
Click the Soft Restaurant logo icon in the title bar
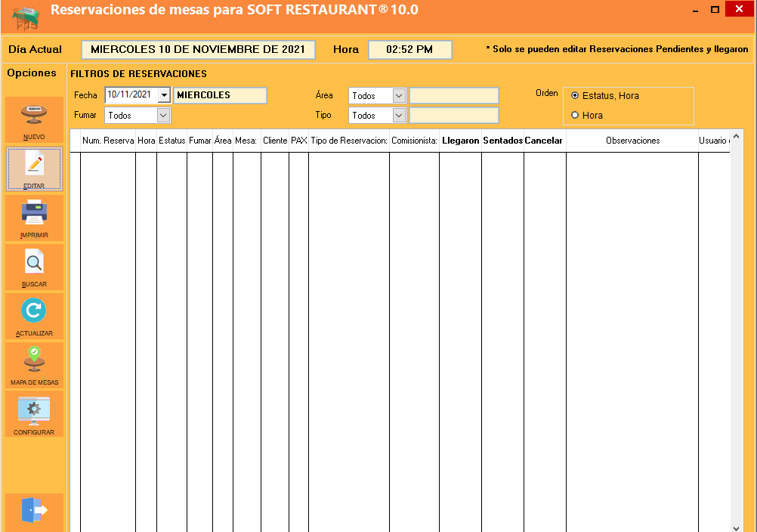click(25, 17)
